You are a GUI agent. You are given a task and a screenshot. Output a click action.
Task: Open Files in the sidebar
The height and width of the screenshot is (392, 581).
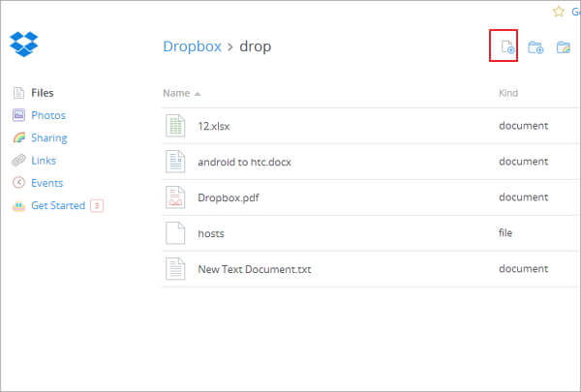coord(42,93)
